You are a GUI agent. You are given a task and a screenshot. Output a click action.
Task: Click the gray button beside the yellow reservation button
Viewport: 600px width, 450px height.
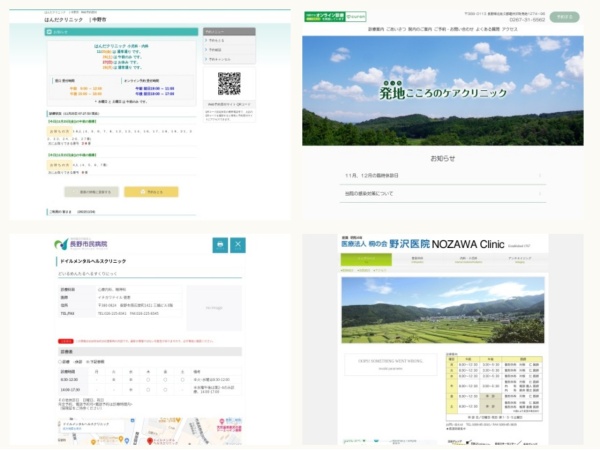[91, 192]
